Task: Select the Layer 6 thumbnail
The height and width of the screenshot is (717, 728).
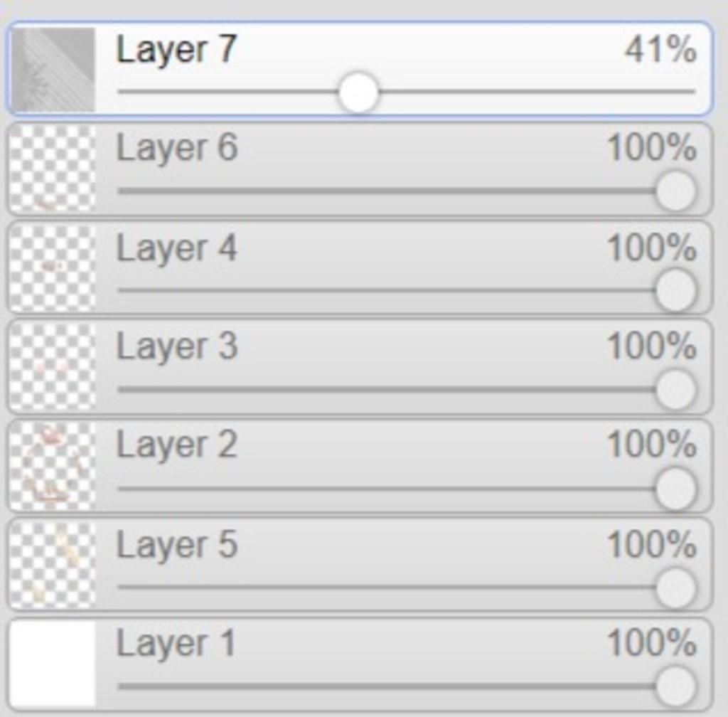Action: pyautogui.click(x=53, y=169)
